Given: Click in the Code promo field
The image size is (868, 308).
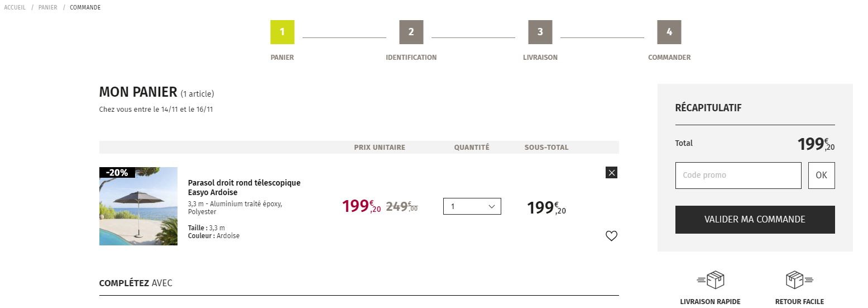Looking at the screenshot, I should tap(738, 176).
